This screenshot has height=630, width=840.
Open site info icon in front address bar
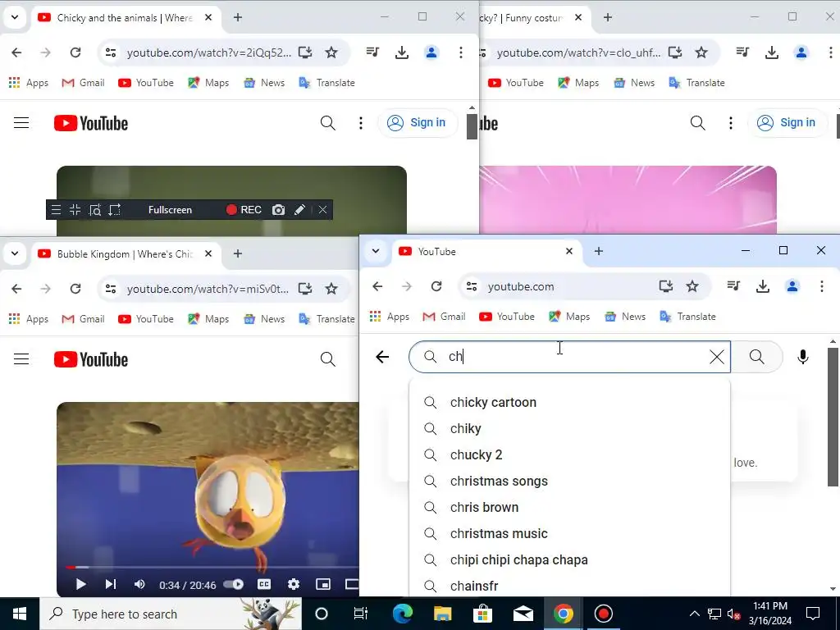click(x=472, y=286)
